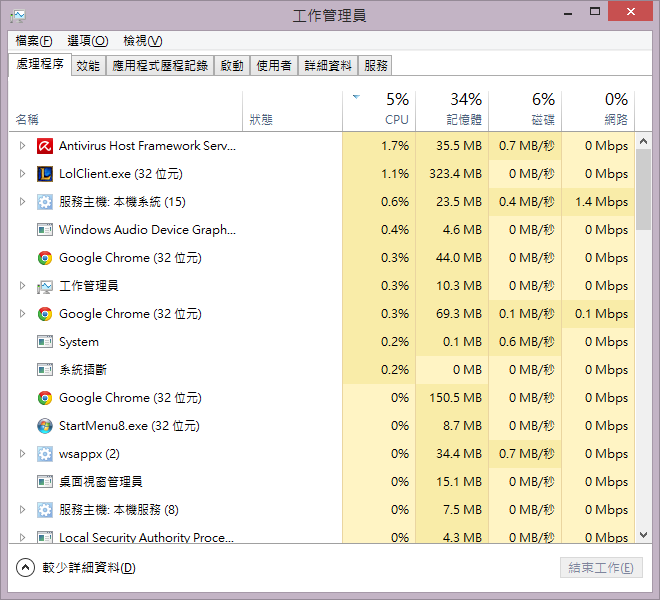Expand 服務主機: 本機系統 (15) group

coord(23,202)
